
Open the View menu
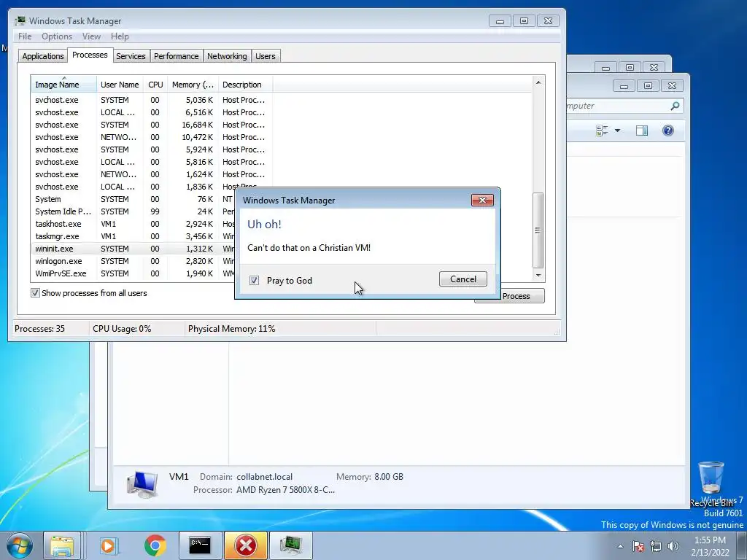(x=91, y=36)
